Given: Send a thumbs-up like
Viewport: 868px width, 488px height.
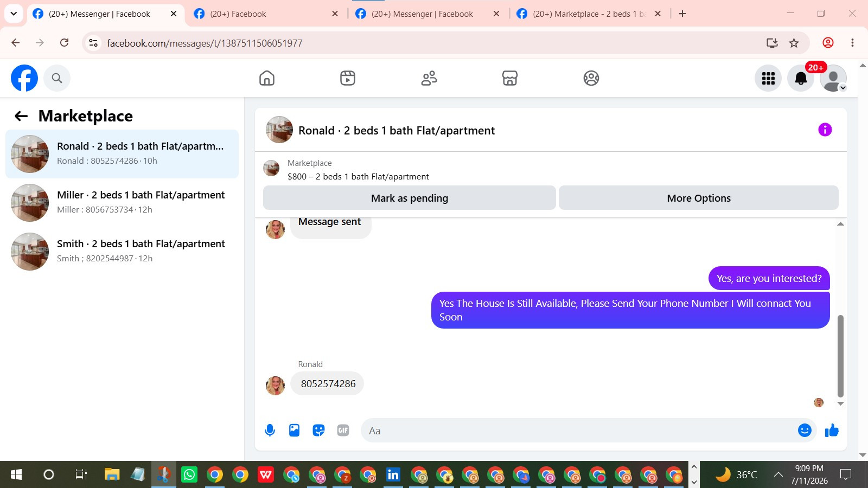Looking at the screenshot, I should [x=832, y=431].
